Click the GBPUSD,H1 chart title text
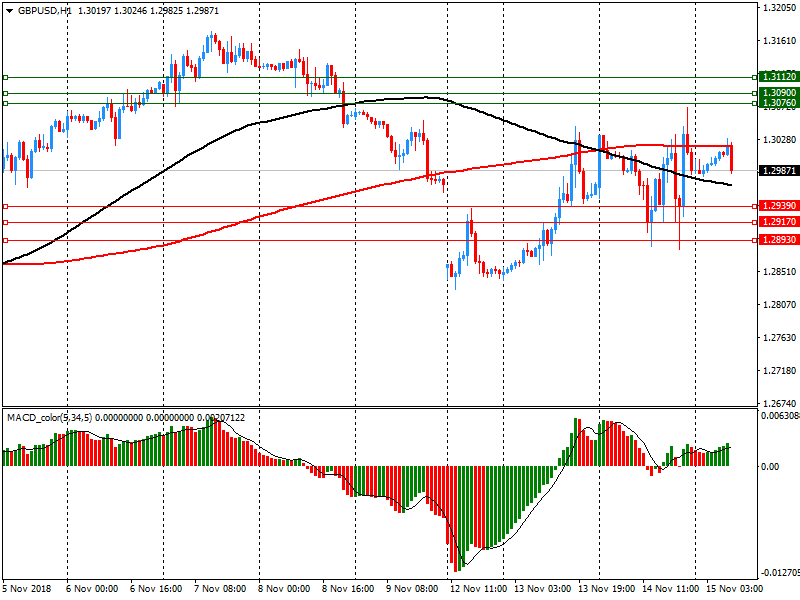Viewport: 800px width, 600px height. 44,9
